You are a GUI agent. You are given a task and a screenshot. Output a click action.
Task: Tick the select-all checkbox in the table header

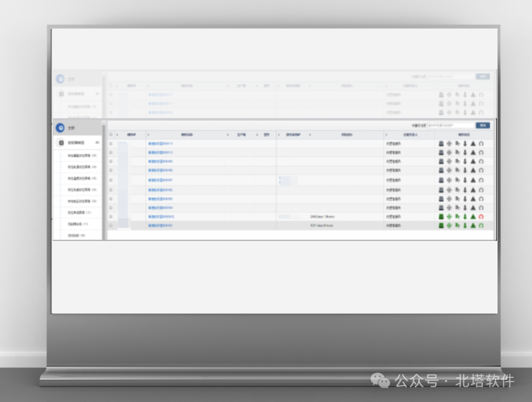[111, 134]
